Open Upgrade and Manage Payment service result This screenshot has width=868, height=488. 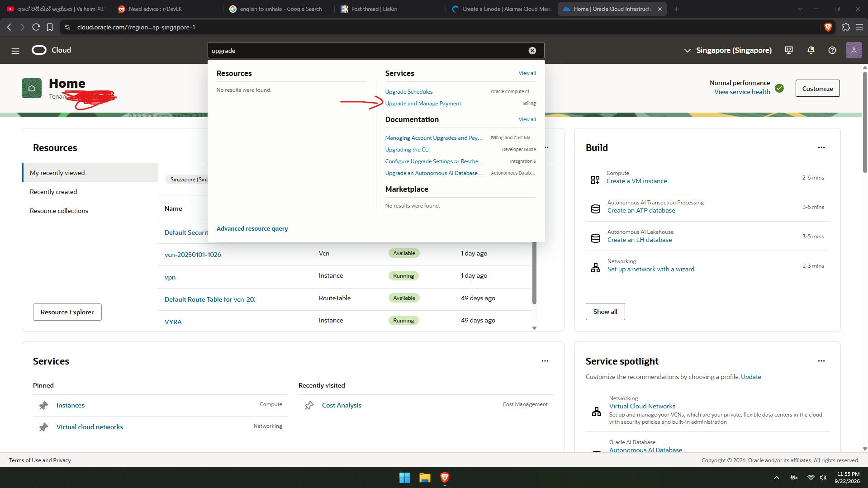click(x=423, y=104)
